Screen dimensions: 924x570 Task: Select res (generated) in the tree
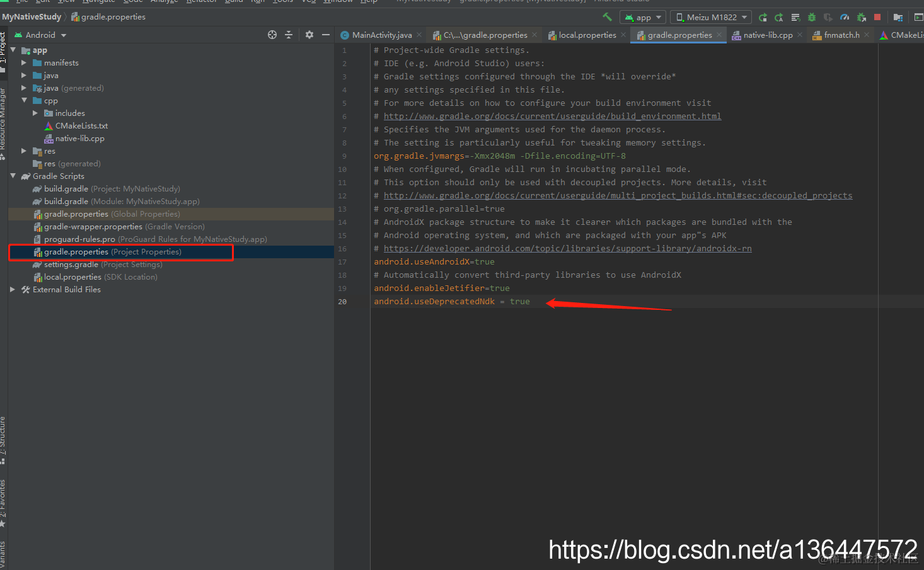click(67, 164)
